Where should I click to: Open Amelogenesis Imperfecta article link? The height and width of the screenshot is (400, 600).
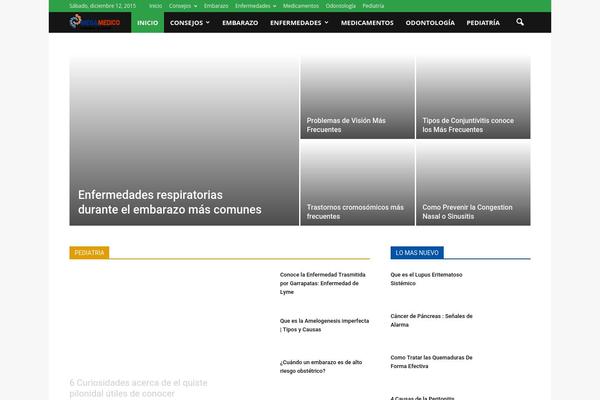(324, 325)
